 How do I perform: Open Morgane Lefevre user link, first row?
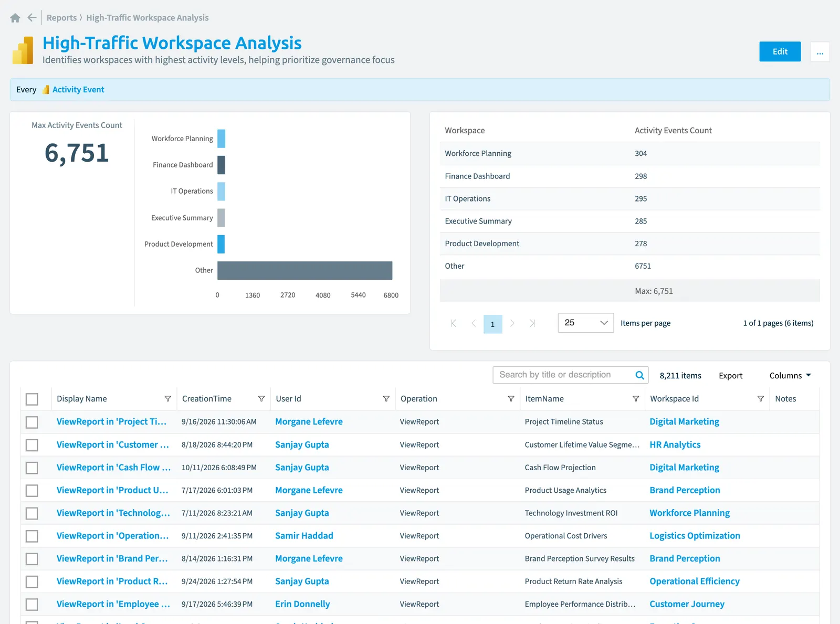pos(309,422)
